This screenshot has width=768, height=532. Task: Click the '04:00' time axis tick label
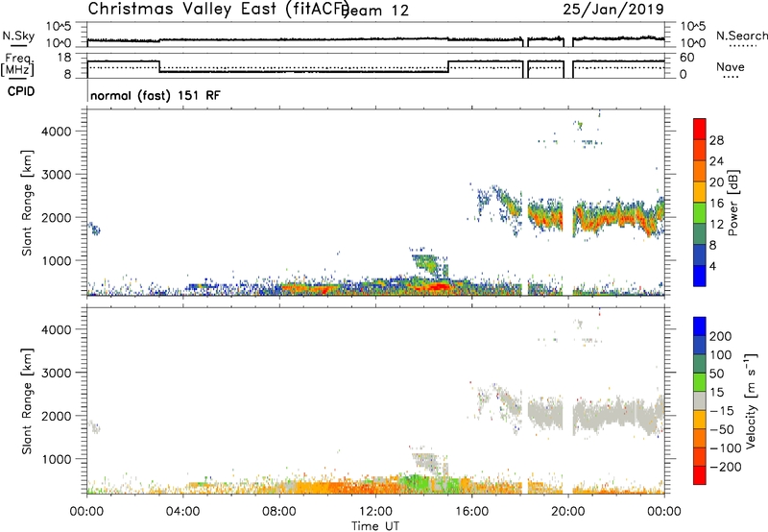point(183,512)
